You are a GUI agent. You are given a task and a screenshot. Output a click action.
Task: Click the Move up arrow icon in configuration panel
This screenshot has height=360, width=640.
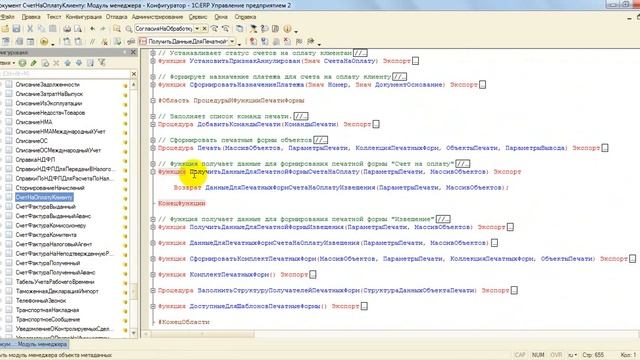point(67,63)
